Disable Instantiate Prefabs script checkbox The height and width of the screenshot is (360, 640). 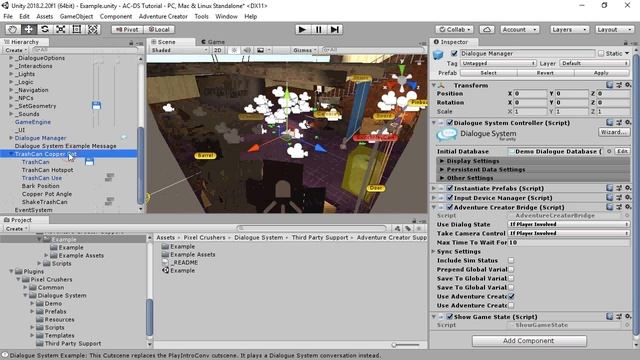coord(450,188)
